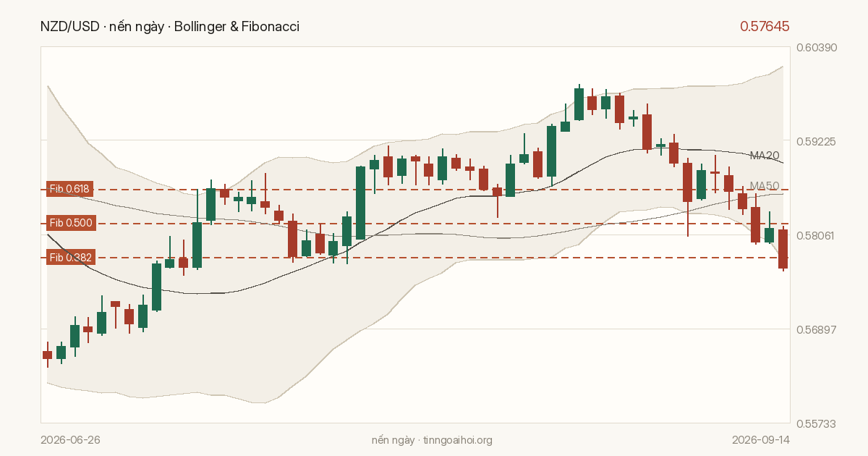This screenshot has height=456, width=868.
Task: Click the first red candle on the left
Action: click(x=47, y=355)
